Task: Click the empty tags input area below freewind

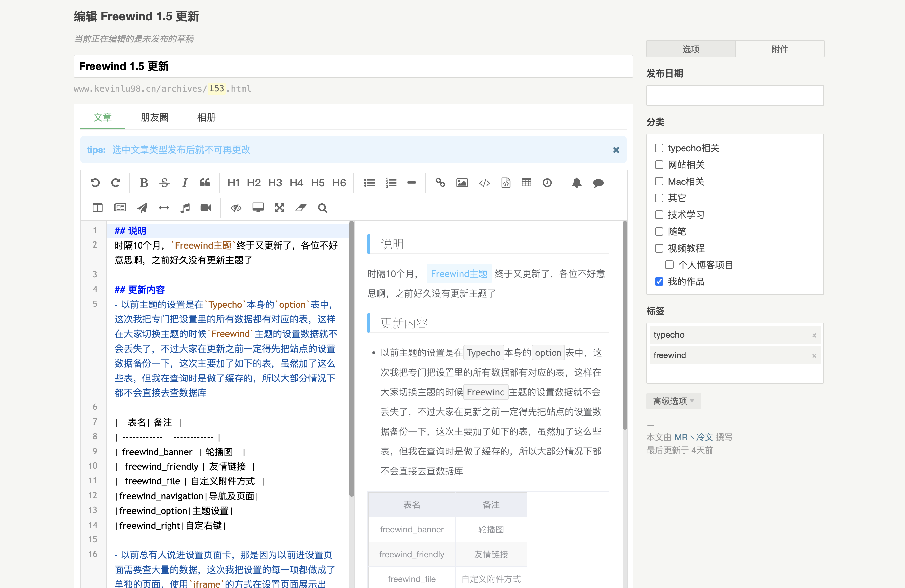Action: point(735,374)
